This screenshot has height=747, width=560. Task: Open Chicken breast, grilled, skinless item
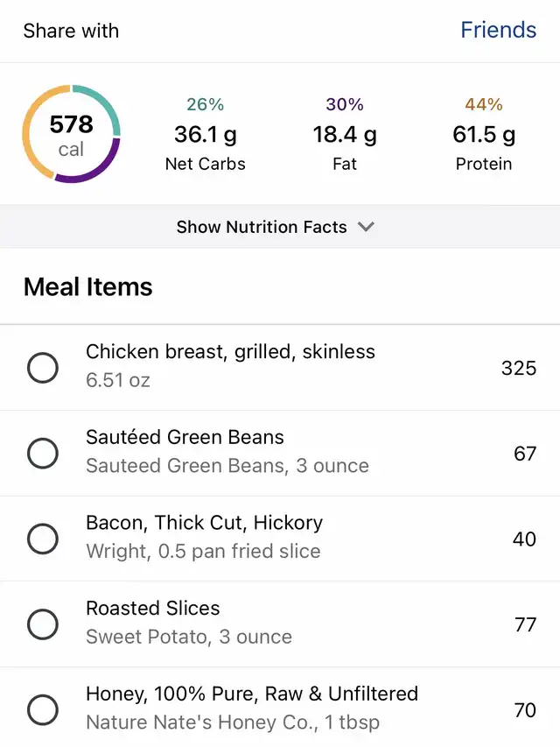pyautogui.click(x=230, y=352)
